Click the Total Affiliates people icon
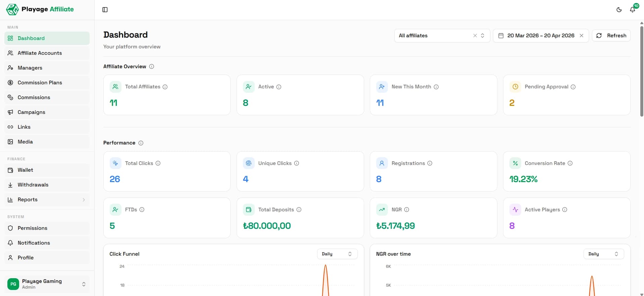The width and height of the screenshot is (644, 296). click(x=115, y=87)
